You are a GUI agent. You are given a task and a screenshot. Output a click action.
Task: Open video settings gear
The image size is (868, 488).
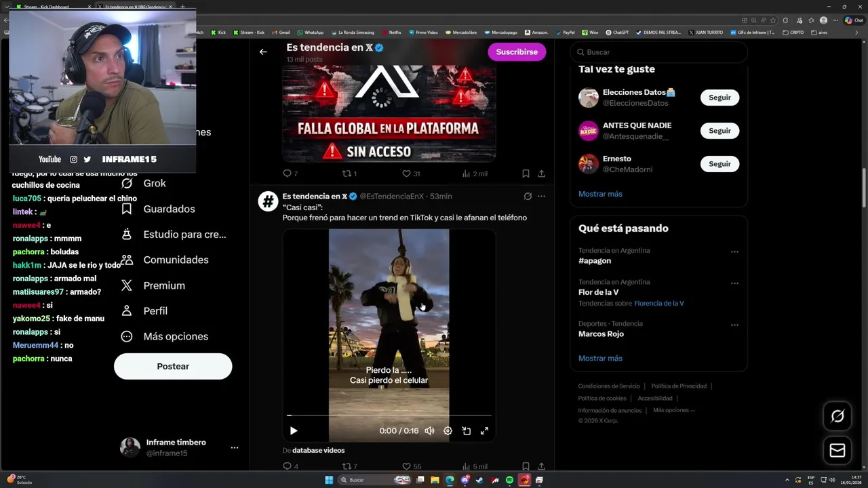tap(448, 431)
